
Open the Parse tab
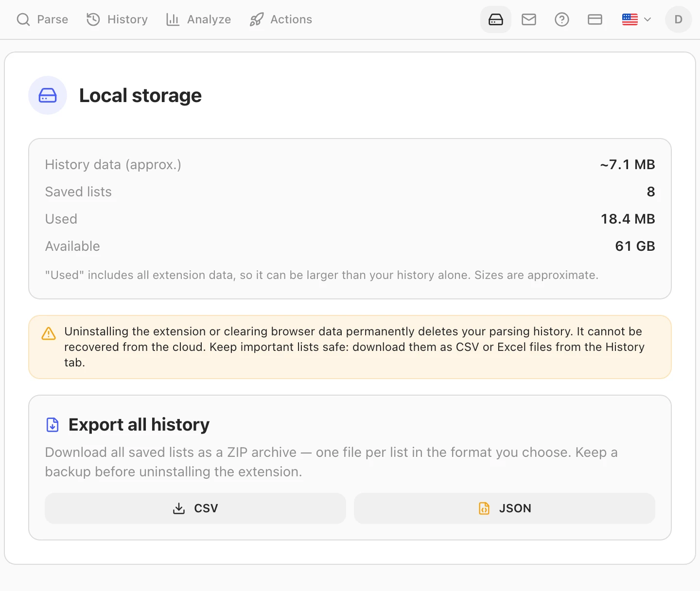tap(42, 19)
